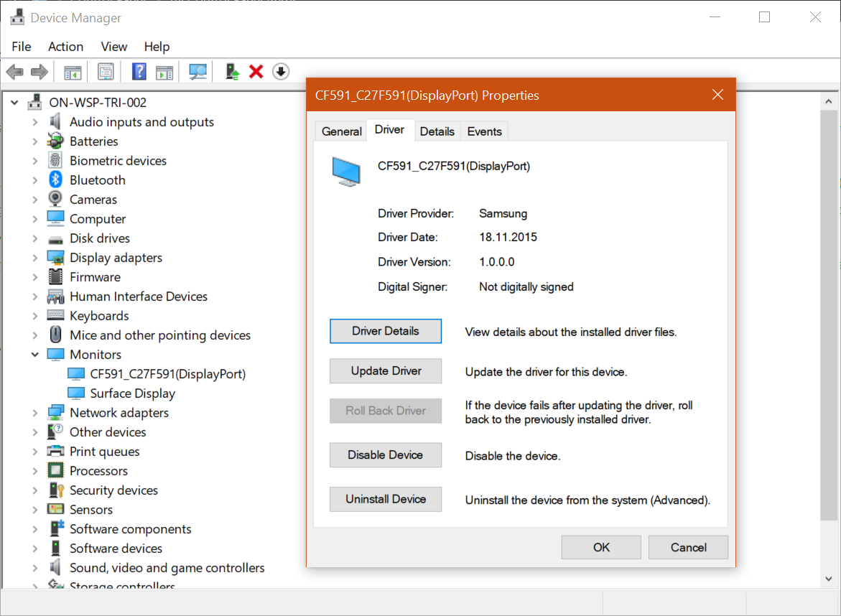Open Properties toolbar icon
841x616 pixels.
coord(106,71)
